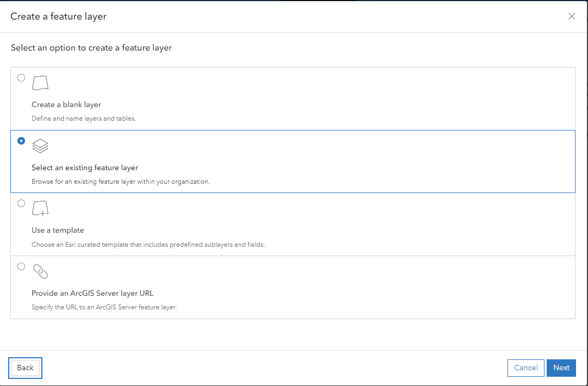Click the stacked layers icon
Viewport: 588px width, 386px height.
[x=40, y=146]
